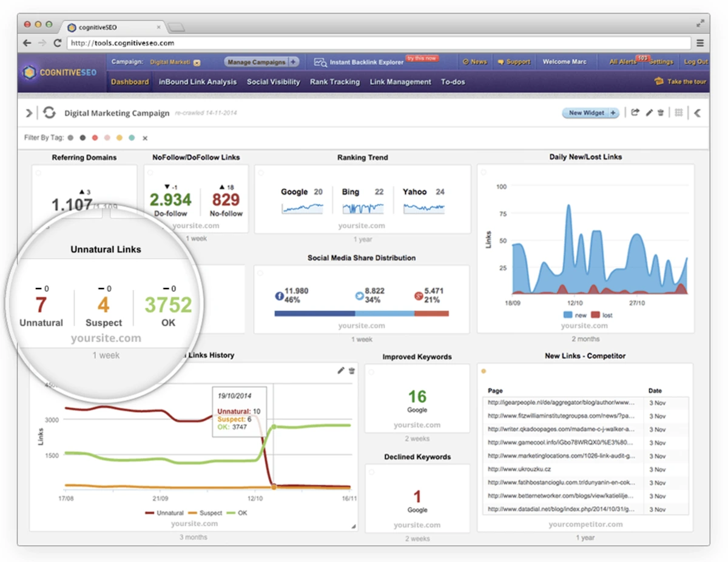Click the trash icon in the dashboard toolbar
Image resolution: width=728 pixels, height=562 pixels.
pyautogui.click(x=661, y=112)
